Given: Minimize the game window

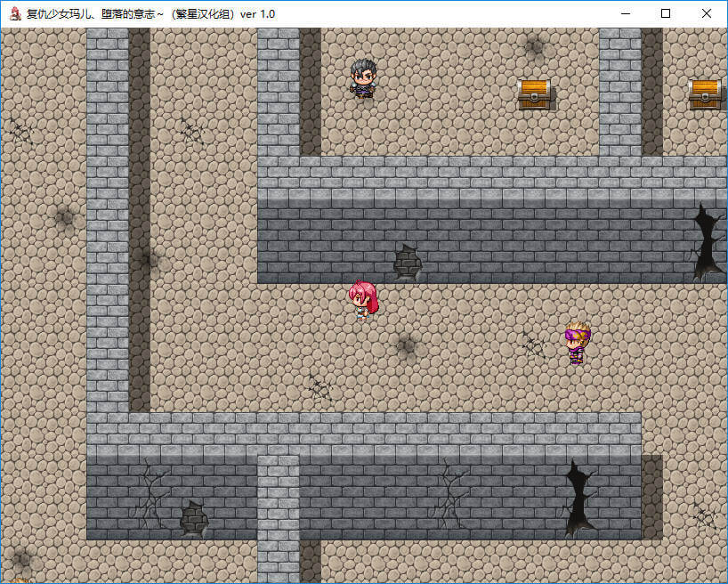Looking at the screenshot, I should pyautogui.click(x=625, y=13).
